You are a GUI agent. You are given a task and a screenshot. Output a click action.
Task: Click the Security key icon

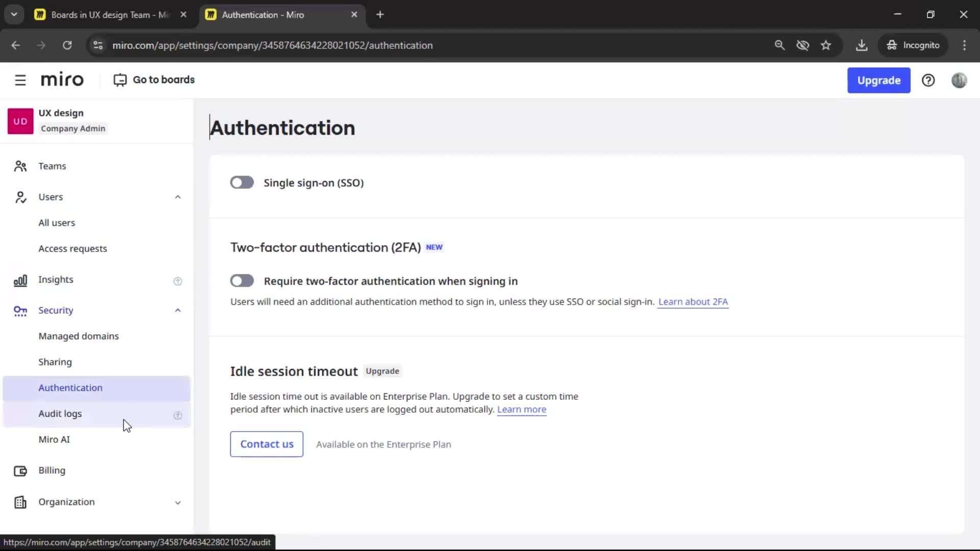(x=20, y=311)
